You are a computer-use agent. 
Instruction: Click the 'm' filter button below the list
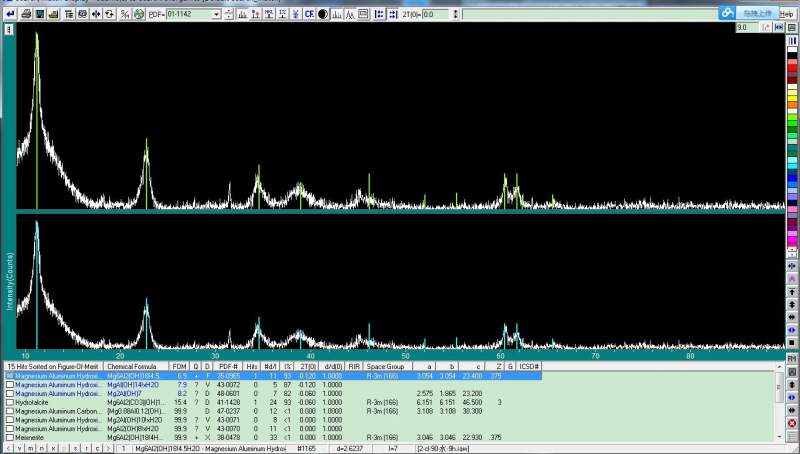coord(30,448)
